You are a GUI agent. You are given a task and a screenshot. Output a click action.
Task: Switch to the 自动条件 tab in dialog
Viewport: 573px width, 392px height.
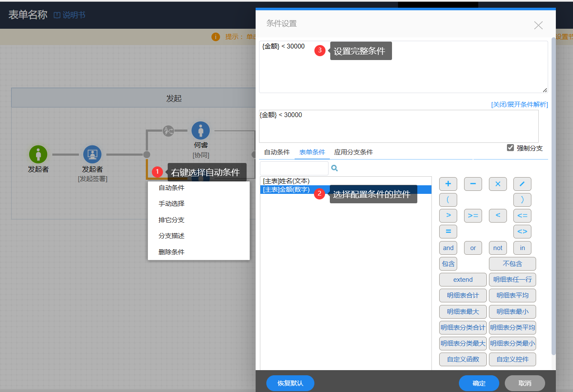[x=277, y=152]
